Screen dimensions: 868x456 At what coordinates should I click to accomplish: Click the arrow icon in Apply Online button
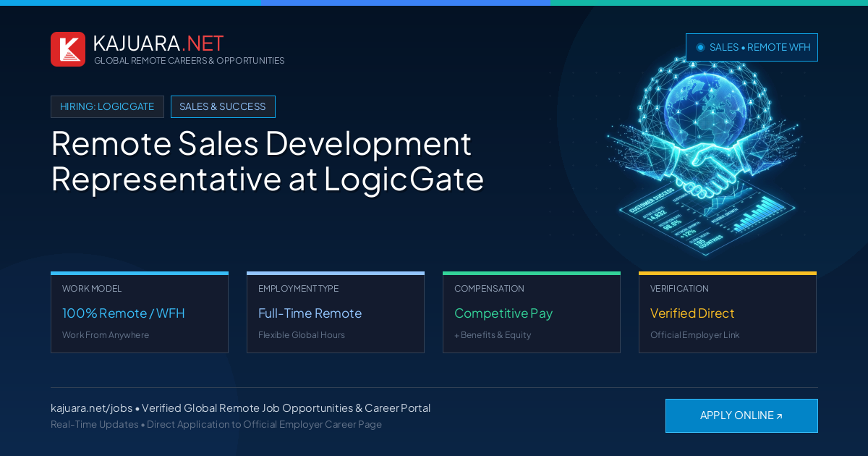(x=779, y=416)
